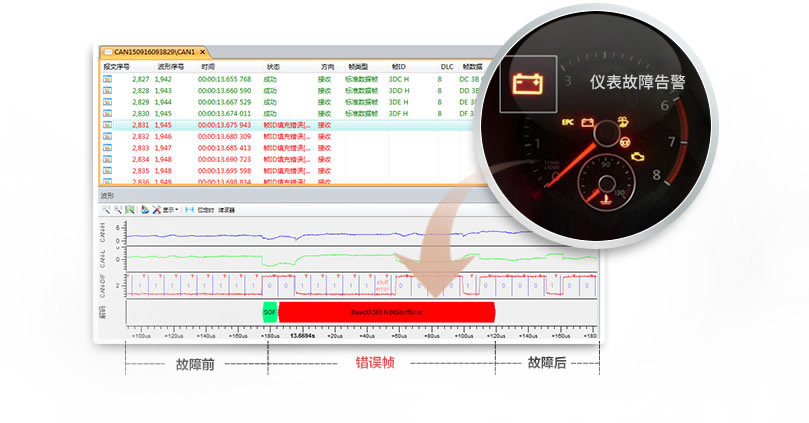This screenshot has height=423, width=809.
Task: Click the blue cursor measurement icon
Action: click(x=189, y=209)
